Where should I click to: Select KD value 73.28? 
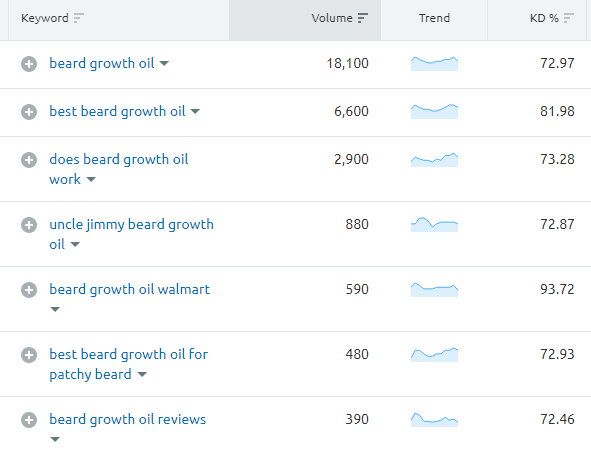coord(557,159)
